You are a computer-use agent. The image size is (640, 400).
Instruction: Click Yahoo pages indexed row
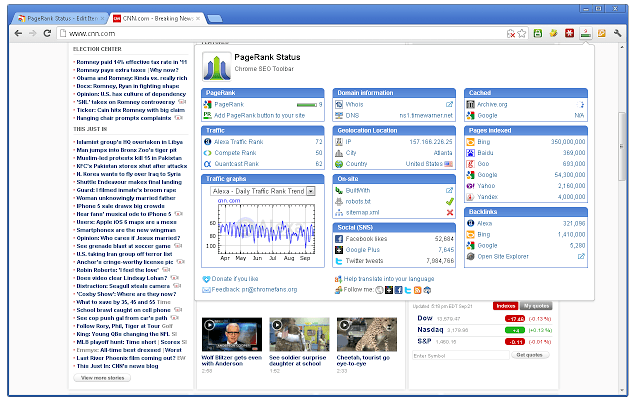tap(526, 186)
